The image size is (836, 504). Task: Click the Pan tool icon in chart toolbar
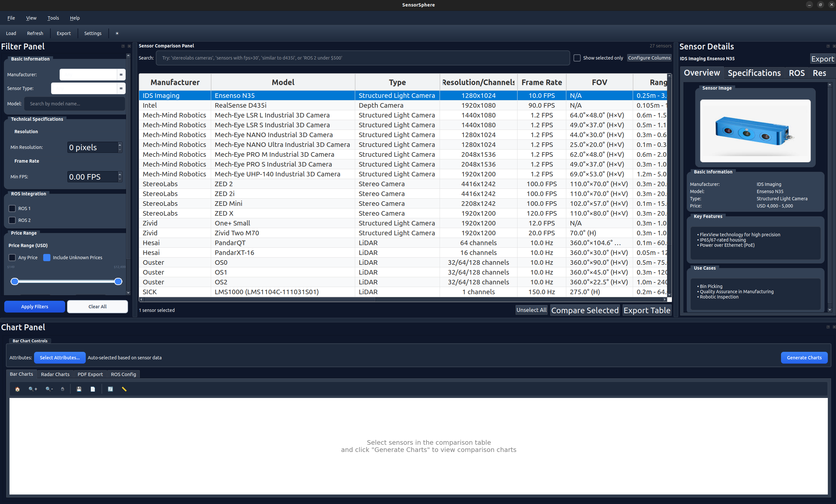63,389
